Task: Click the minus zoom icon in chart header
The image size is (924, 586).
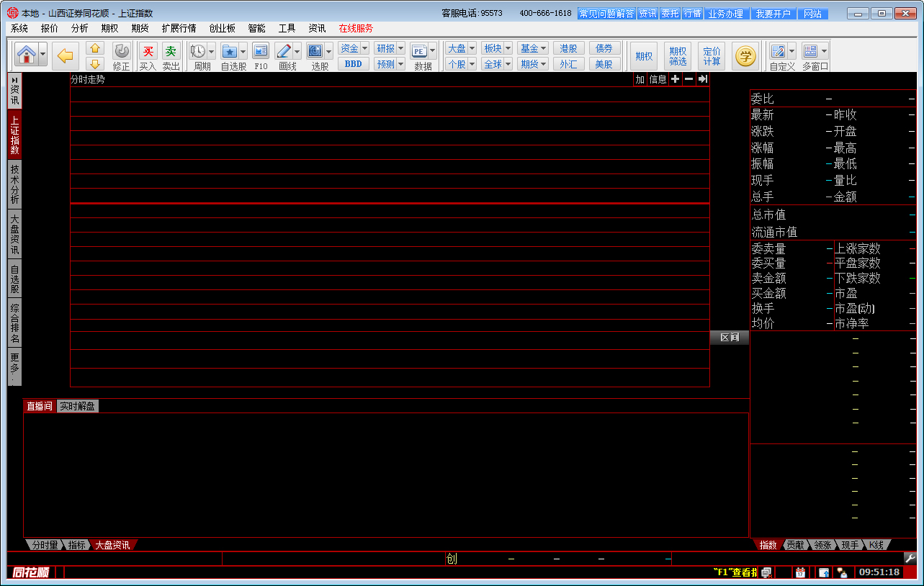Action: click(x=689, y=79)
